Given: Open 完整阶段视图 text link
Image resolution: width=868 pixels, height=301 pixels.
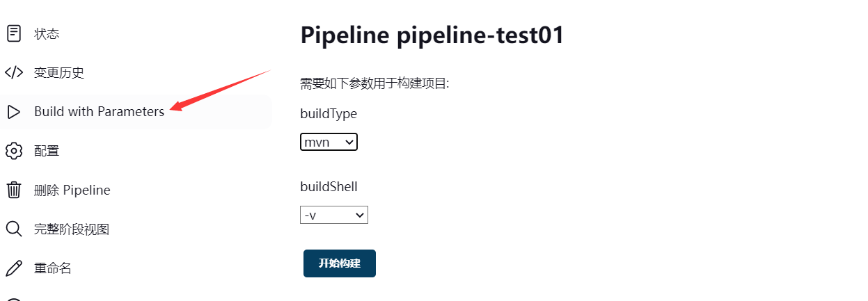Looking at the screenshot, I should pos(72,229).
